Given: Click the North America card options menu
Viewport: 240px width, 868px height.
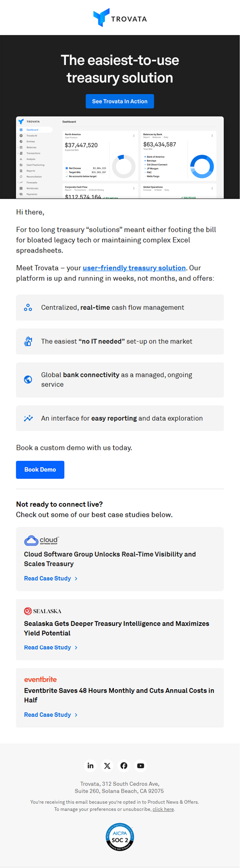Looking at the screenshot, I should pos(134,136).
